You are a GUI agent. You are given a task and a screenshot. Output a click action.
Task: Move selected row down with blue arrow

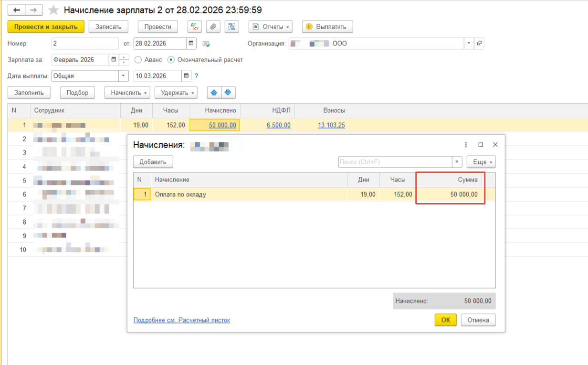point(228,93)
